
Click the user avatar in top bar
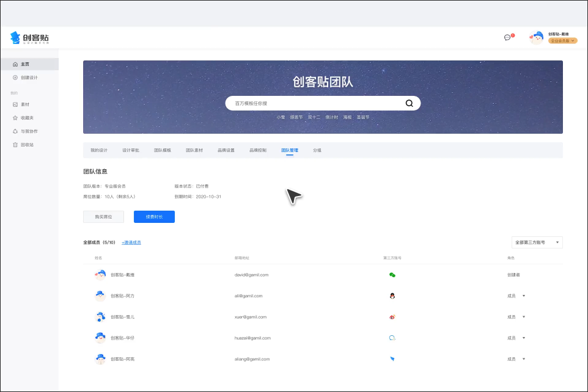point(537,38)
